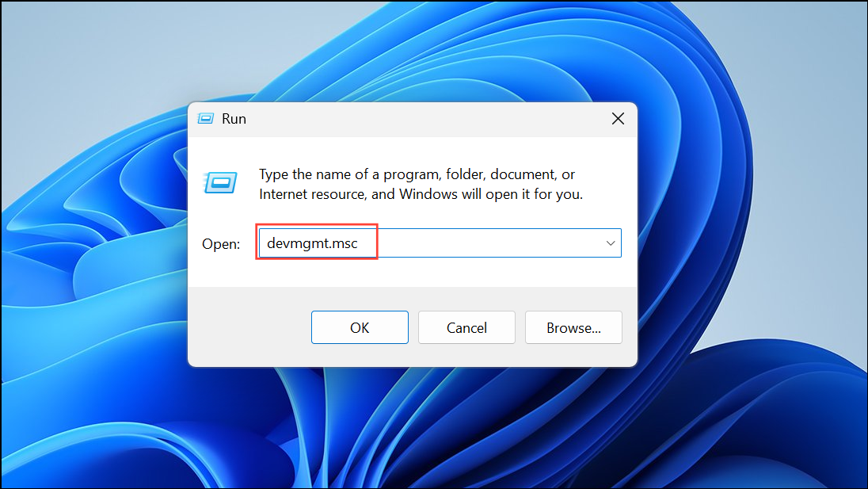This screenshot has height=489, width=868.
Task: Click OK to launch Device Manager
Action: pos(360,327)
